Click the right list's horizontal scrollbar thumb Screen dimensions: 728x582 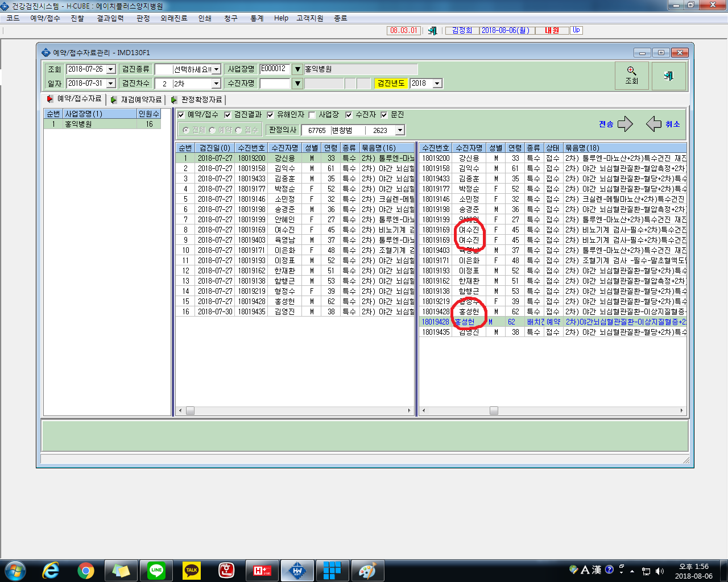tap(494, 410)
